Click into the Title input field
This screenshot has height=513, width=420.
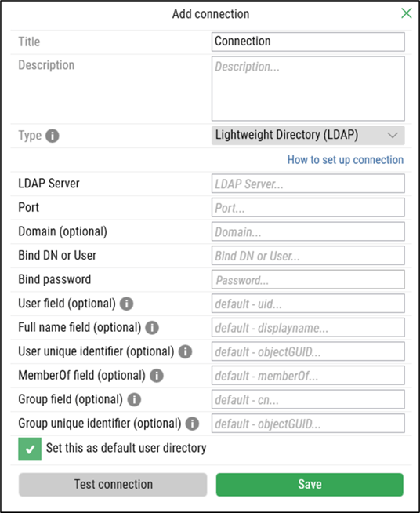click(308, 42)
